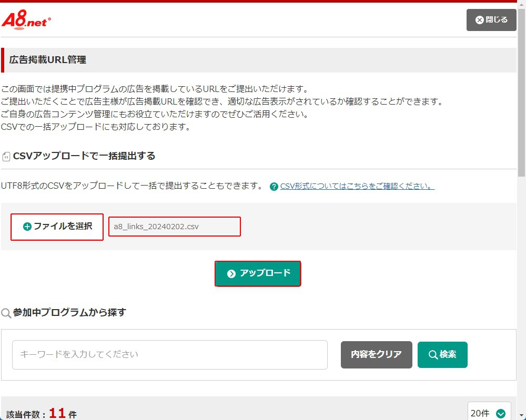The height and width of the screenshot is (420, 526).
Task: Click the A8.net logo
Action: click(26, 21)
